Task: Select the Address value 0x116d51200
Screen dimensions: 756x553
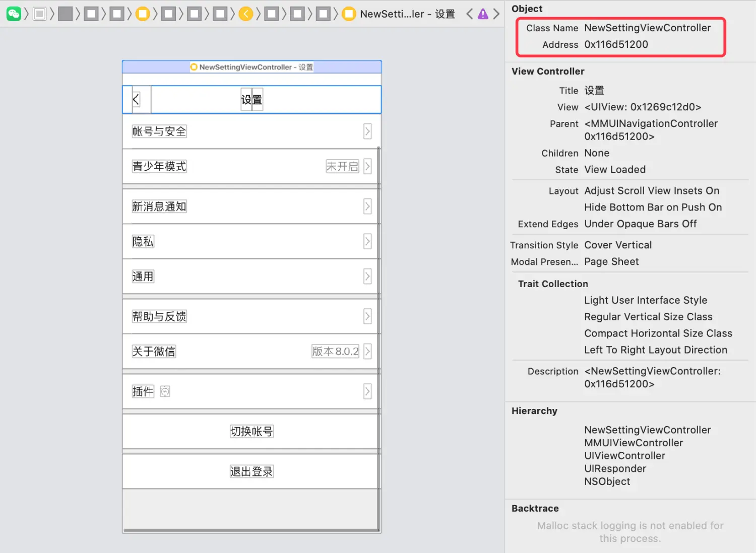Action: coord(616,44)
